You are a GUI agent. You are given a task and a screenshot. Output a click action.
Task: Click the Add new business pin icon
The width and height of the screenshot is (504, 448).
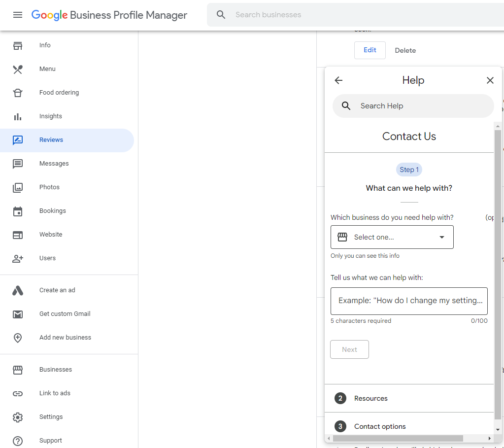click(18, 338)
